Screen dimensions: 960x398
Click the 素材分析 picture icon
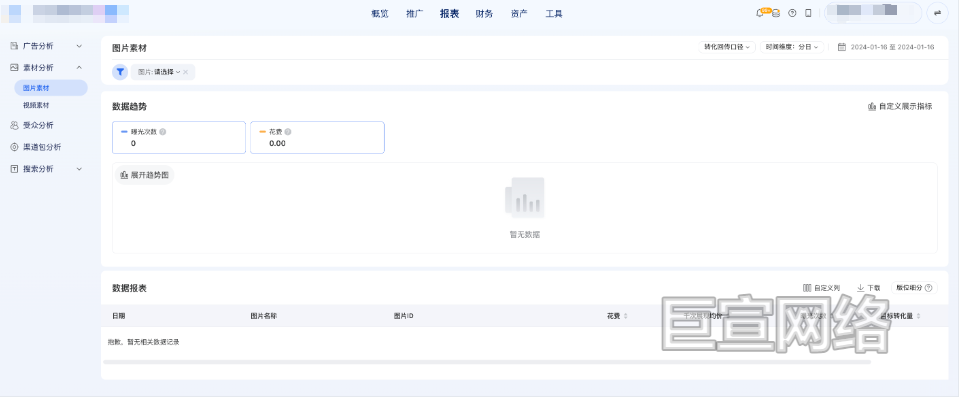[14, 67]
